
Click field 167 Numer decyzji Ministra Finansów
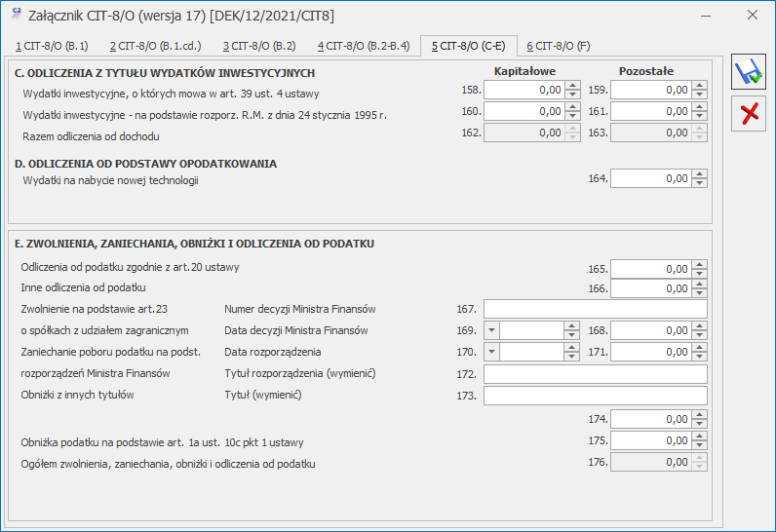coord(596,309)
